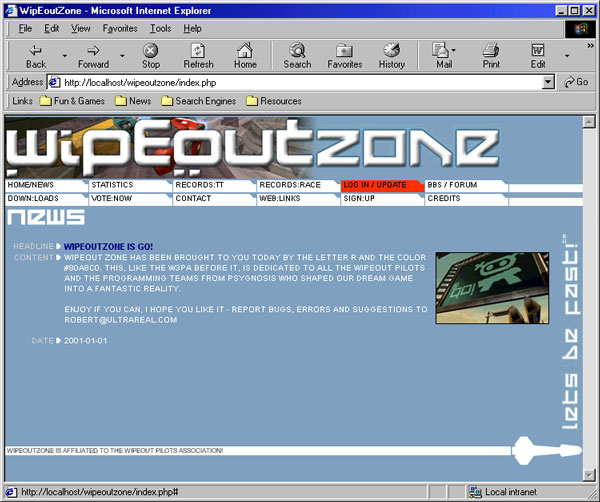
Task: Click the white ship icon in footer
Action: tap(546, 450)
